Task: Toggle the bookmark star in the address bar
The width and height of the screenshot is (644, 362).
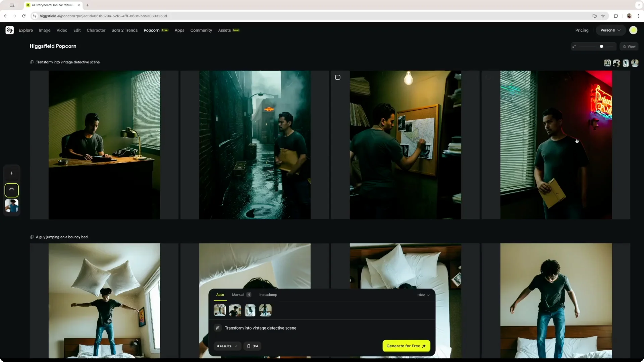Action: 603,16
